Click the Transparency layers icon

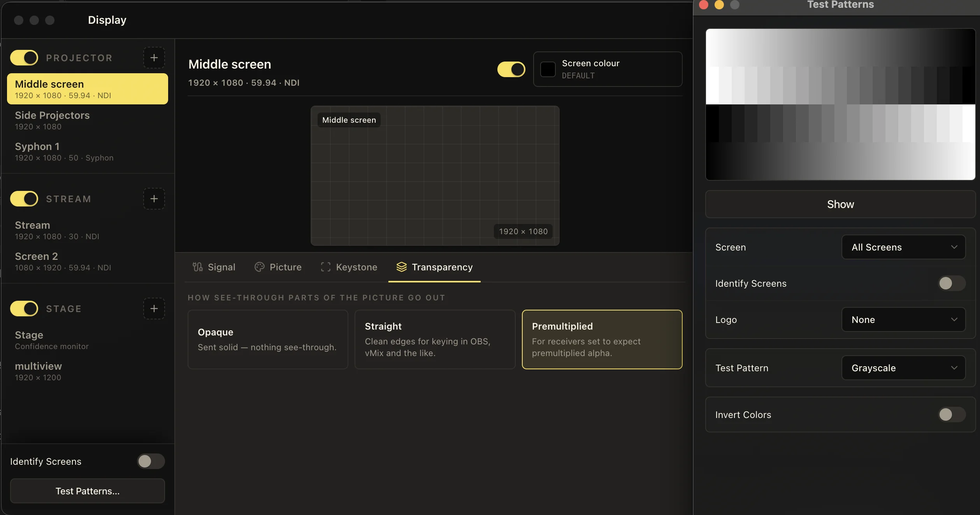click(x=402, y=267)
